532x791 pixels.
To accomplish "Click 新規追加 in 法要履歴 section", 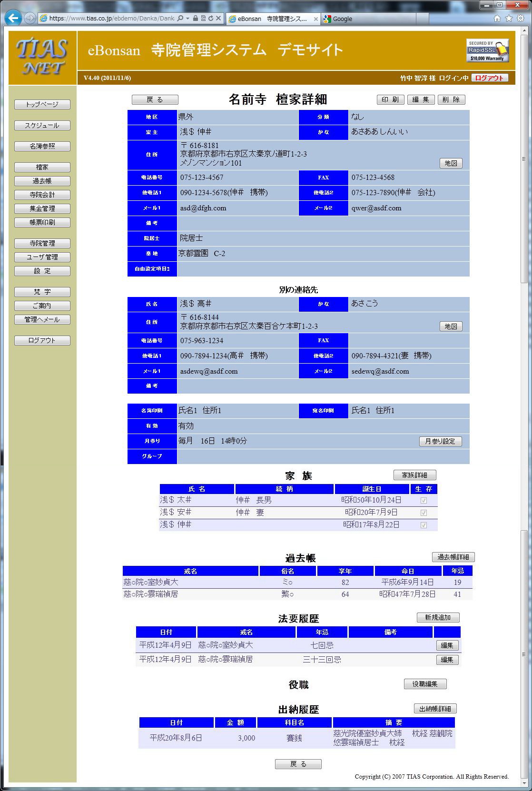I will coord(438,617).
